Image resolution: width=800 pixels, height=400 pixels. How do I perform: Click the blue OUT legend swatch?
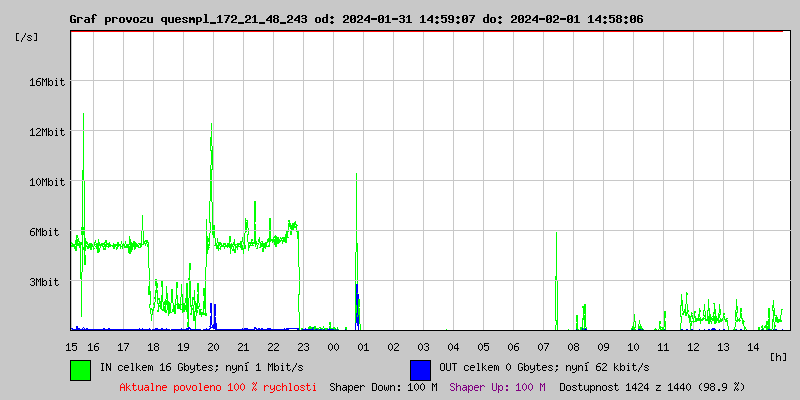[420, 368]
